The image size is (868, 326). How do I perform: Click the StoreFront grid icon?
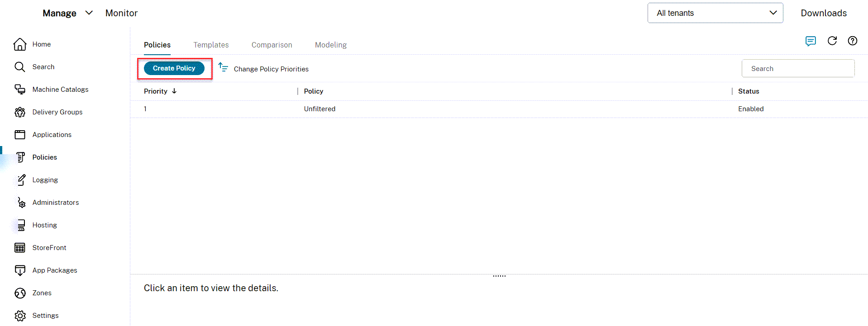20,248
